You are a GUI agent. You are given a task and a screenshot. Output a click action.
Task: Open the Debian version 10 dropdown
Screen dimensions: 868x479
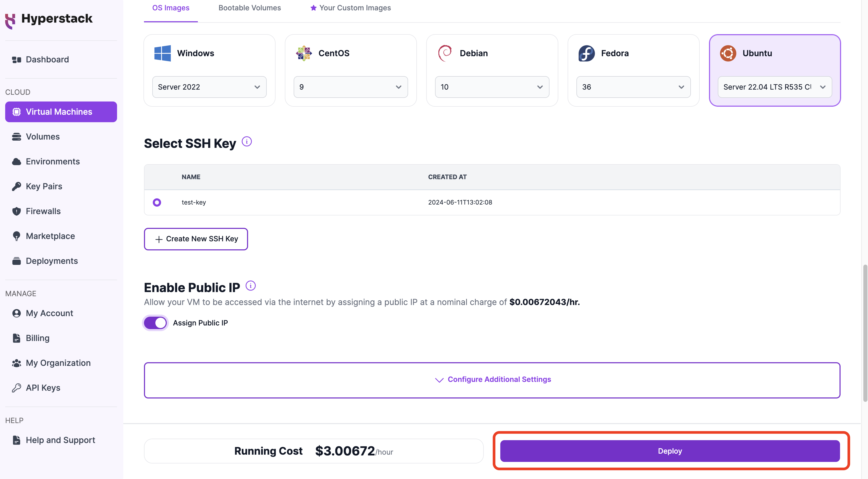click(492, 87)
